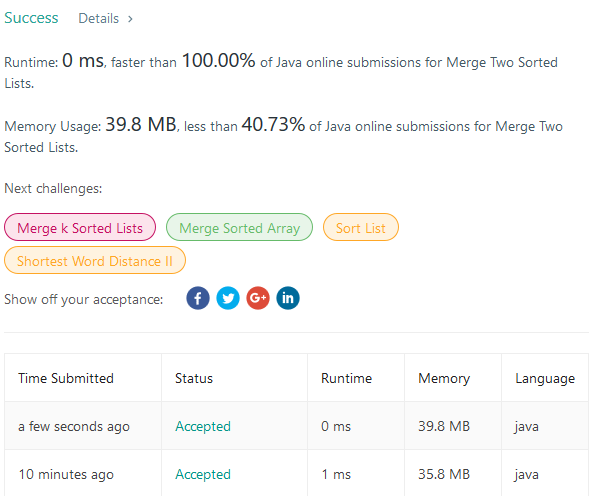The image size is (609, 496).
Task: Open Merge Sorted Array challenge
Action: (x=239, y=227)
